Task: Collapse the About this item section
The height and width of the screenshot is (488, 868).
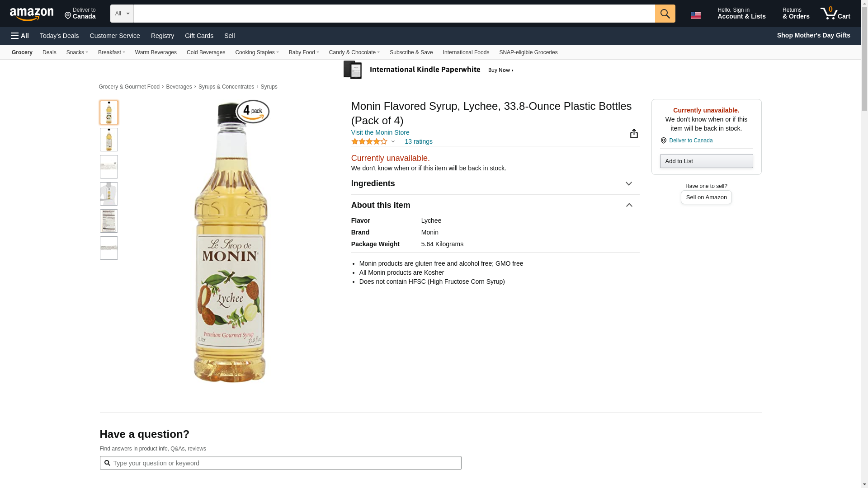Action: [628, 205]
